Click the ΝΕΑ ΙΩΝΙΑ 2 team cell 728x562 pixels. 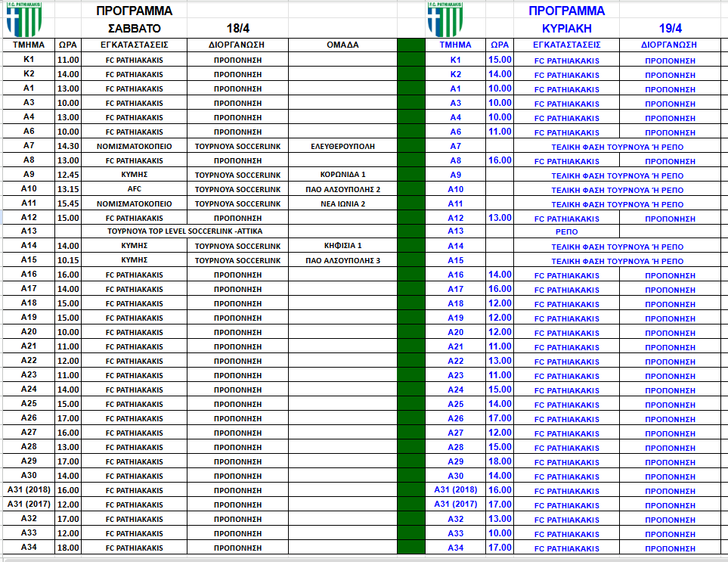click(x=342, y=203)
